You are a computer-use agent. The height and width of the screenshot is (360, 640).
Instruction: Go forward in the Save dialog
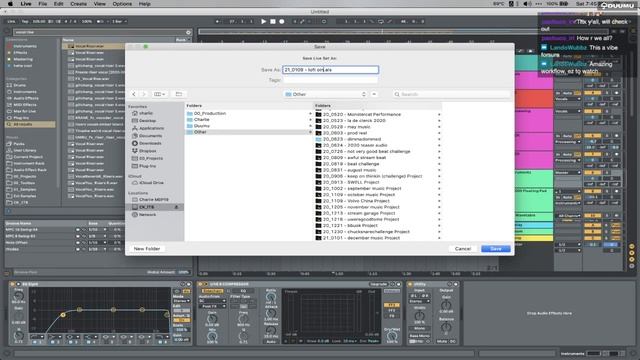point(144,94)
